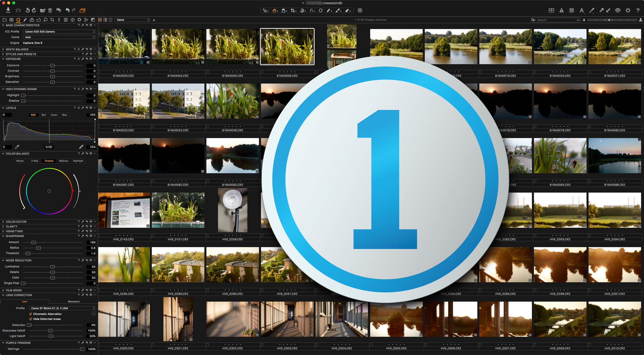Rotate image left with counterclockwise arrow
644x355 pixels.
(27, 10)
